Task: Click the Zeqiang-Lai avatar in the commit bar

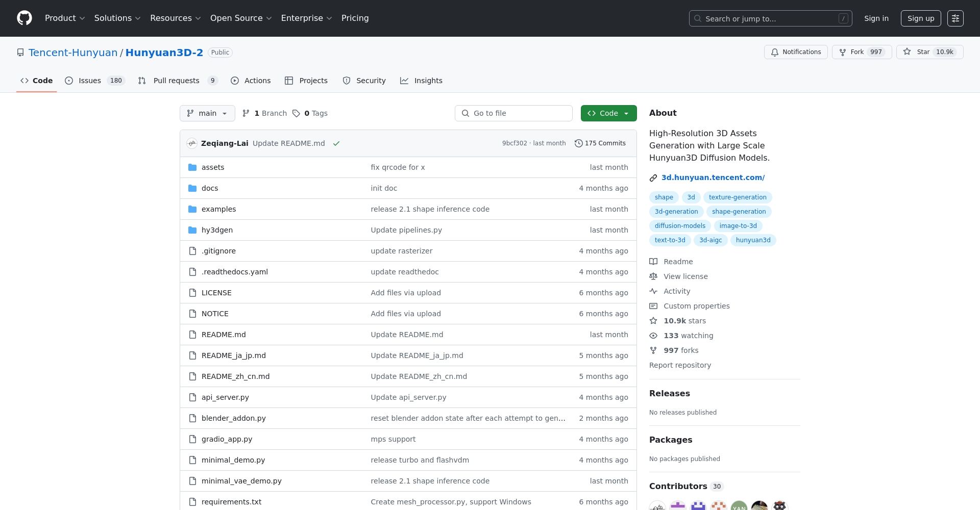Action: (x=192, y=143)
